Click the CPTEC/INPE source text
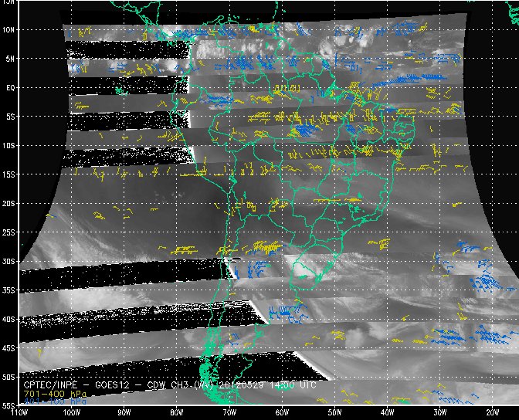 click(50, 385)
